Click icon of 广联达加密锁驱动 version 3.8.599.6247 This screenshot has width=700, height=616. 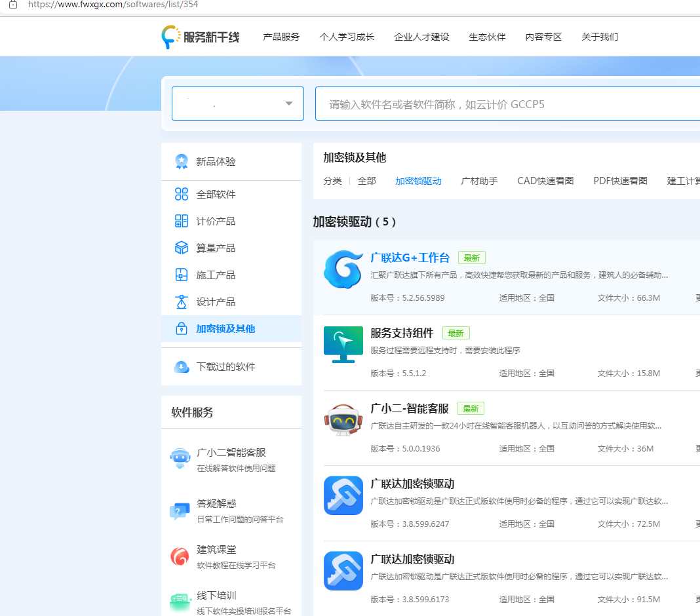pyautogui.click(x=343, y=495)
